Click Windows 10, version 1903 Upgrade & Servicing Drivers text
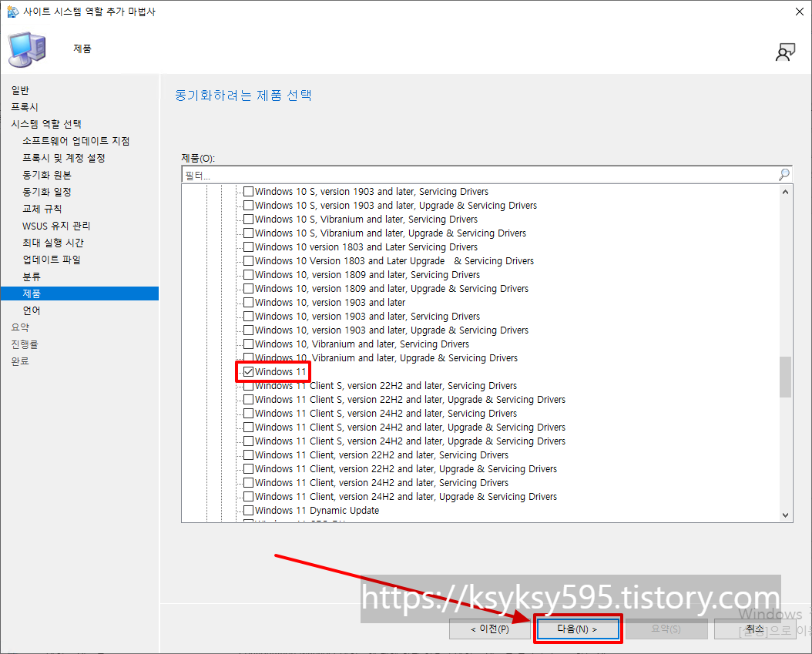Screen dimensions: 812x654 click(391, 330)
